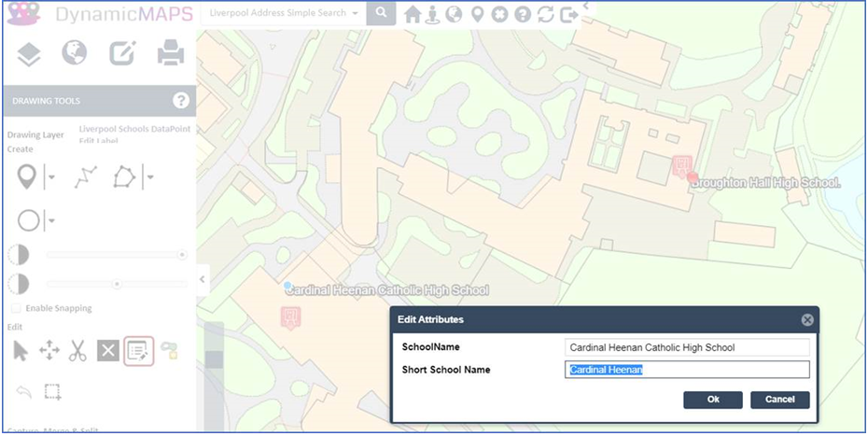
Task: Open the drawing edit panel icon
Action: 122,54
